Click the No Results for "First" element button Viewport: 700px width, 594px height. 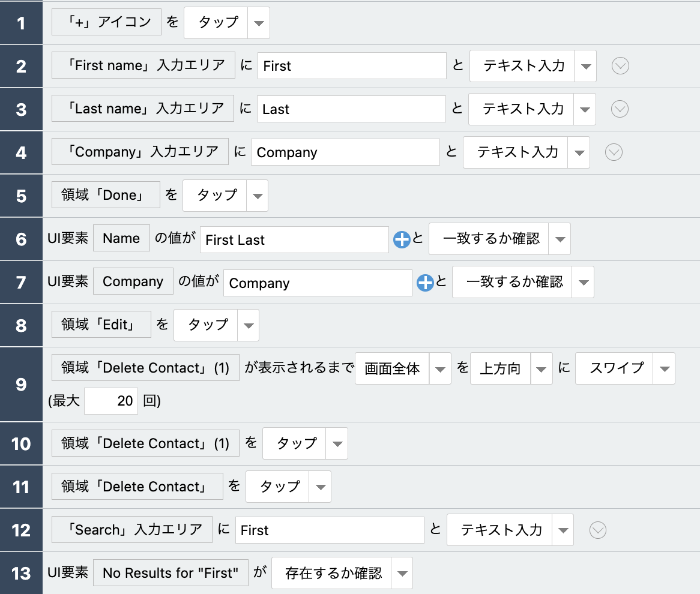coord(170,572)
